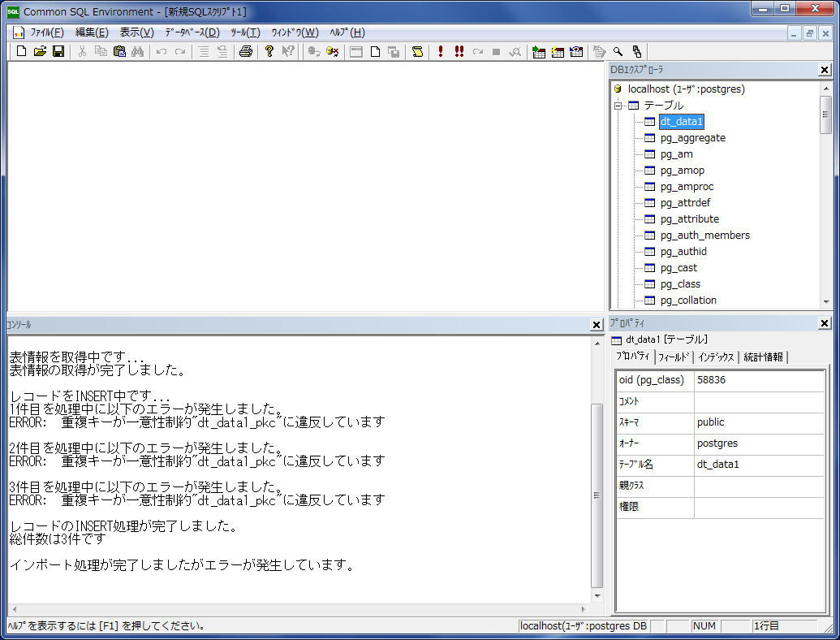840x640 pixels.
Task: Click the Save floppy disk icon
Action: 58,51
